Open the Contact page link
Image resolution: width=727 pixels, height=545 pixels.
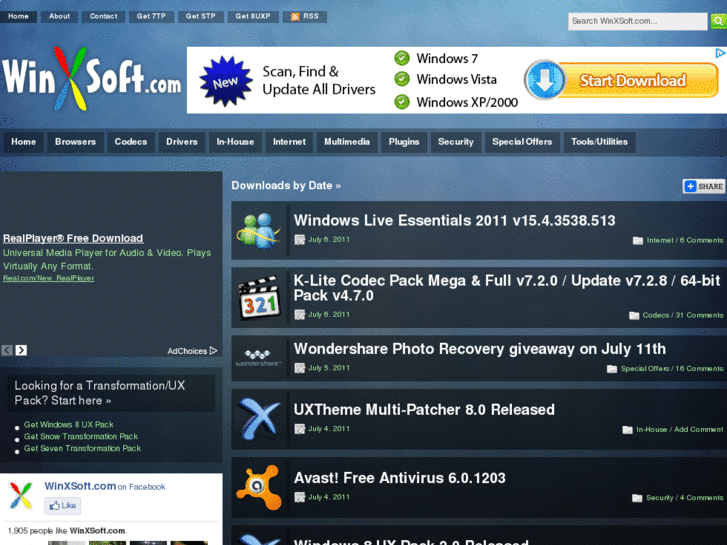click(x=103, y=16)
